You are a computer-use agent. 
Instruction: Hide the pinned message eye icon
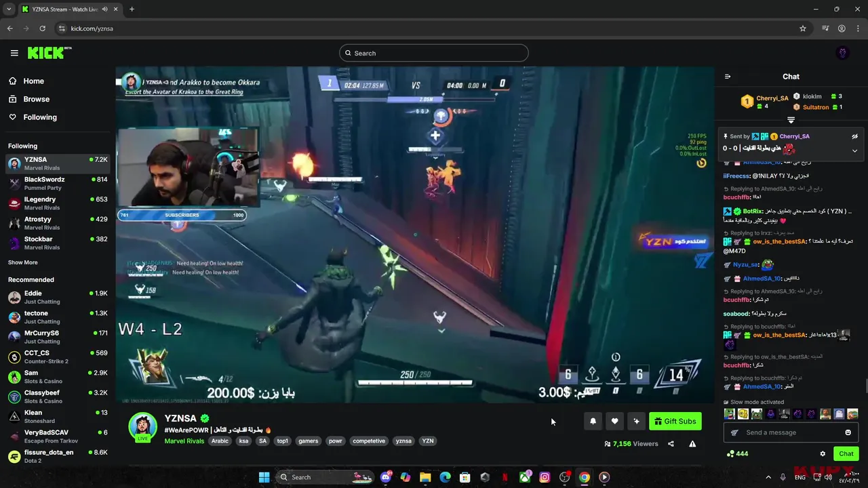tap(854, 136)
